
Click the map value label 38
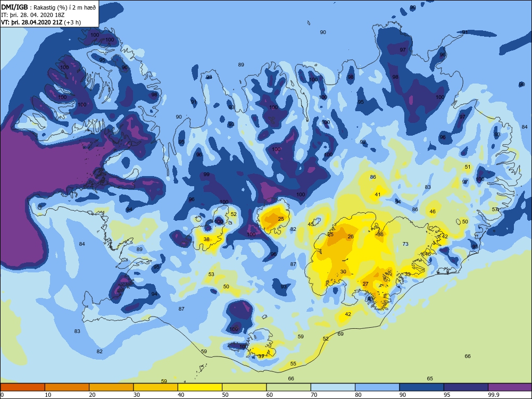[x=206, y=239]
